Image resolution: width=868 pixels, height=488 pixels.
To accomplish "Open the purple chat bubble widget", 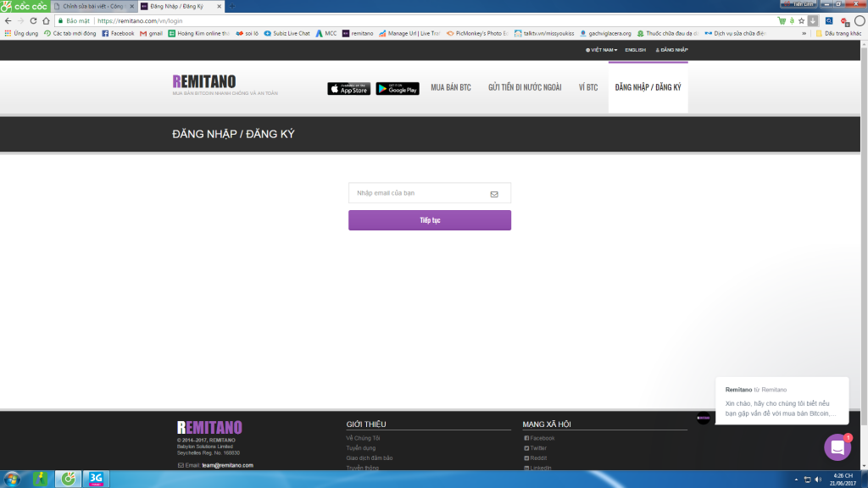I will click(x=837, y=447).
